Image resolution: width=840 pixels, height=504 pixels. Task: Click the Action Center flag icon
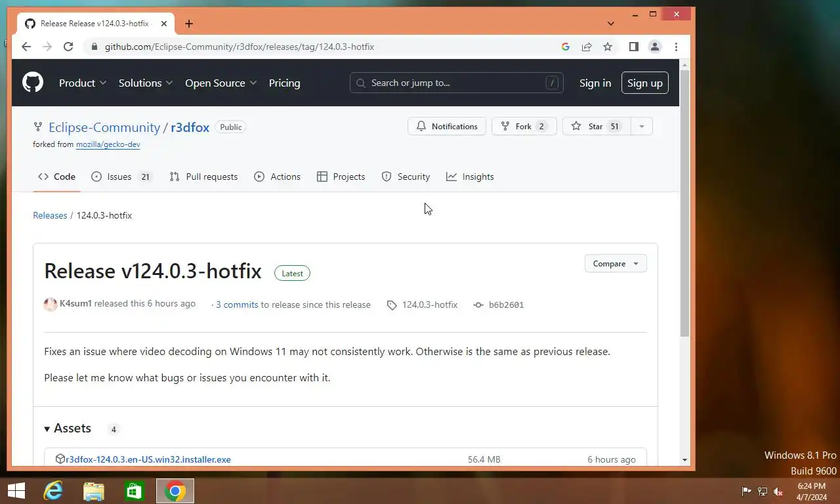click(x=746, y=492)
